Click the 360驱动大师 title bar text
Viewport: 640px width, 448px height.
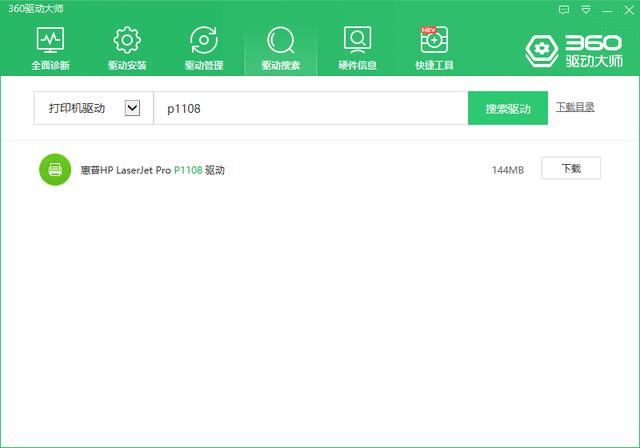click(36, 9)
